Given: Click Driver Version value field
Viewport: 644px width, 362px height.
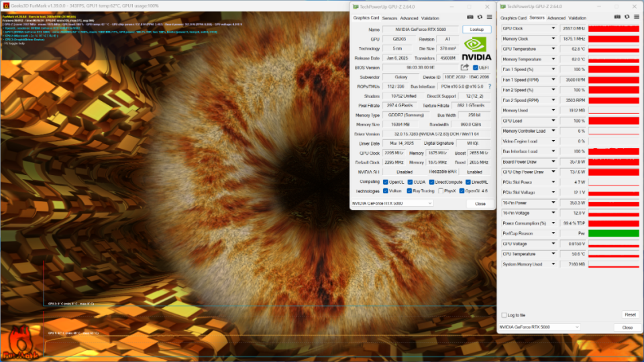Looking at the screenshot, I should (437, 134).
